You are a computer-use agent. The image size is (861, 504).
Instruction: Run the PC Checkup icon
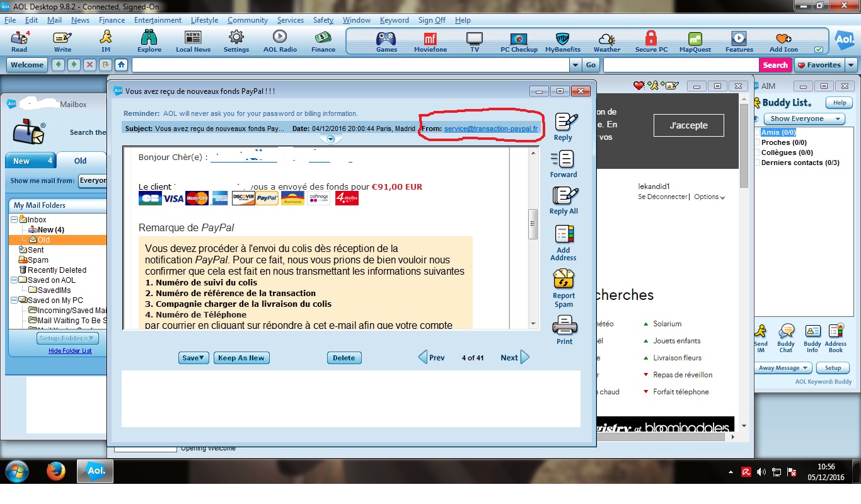519,42
